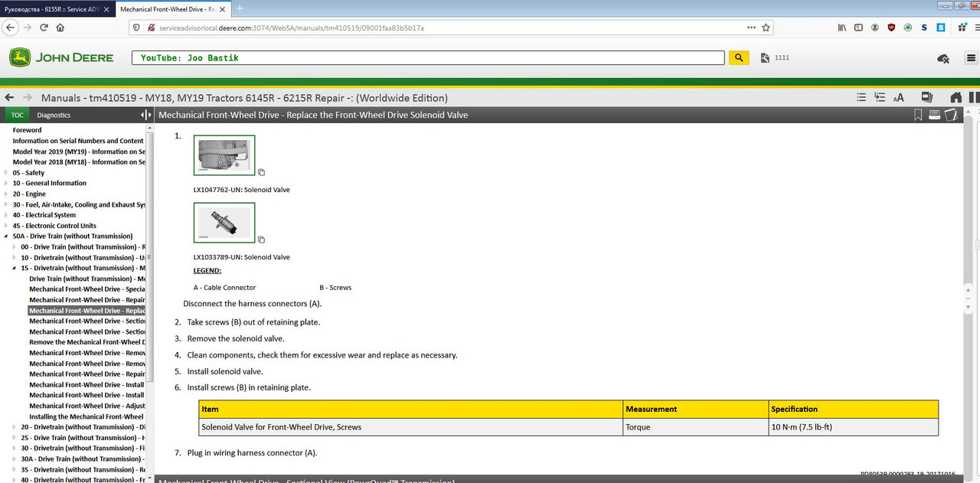
Task: Open the John Deere hamburger menu
Action: point(972,58)
